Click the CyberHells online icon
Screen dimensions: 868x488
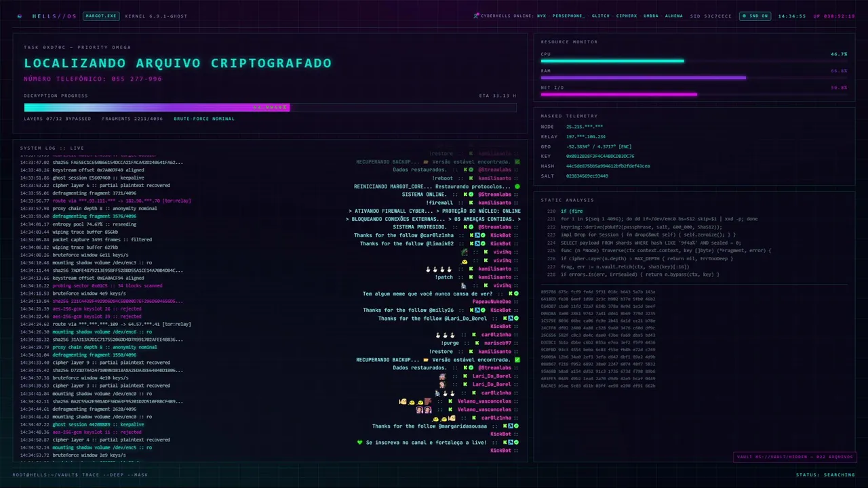(477, 16)
